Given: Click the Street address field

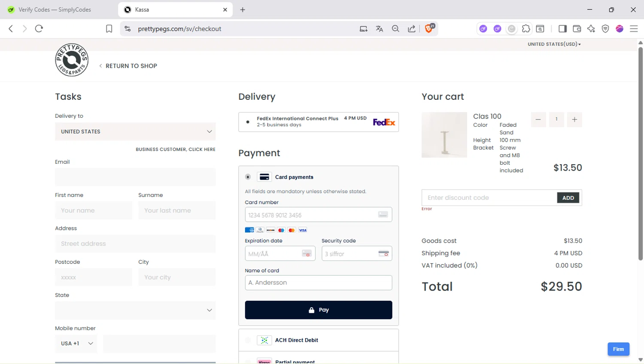Looking at the screenshot, I should tap(135, 244).
